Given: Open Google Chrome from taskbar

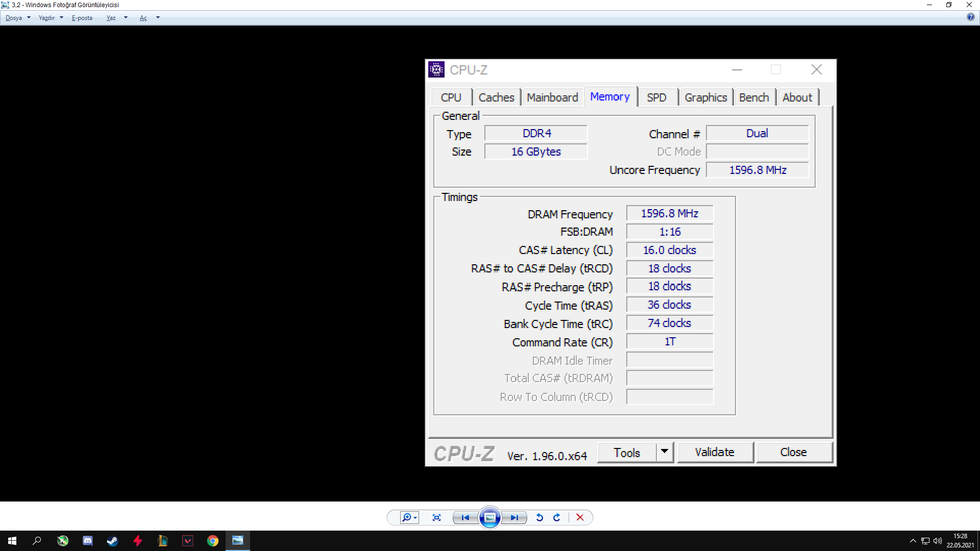Looking at the screenshot, I should [213, 541].
